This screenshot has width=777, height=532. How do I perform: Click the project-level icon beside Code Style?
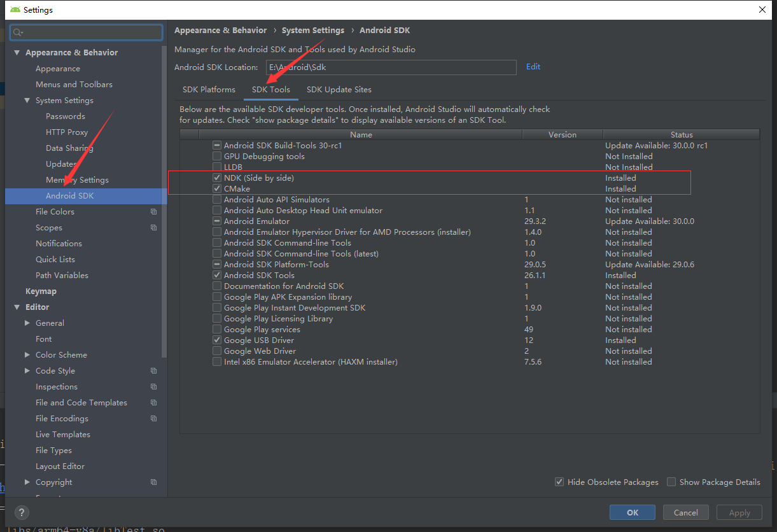tap(153, 371)
